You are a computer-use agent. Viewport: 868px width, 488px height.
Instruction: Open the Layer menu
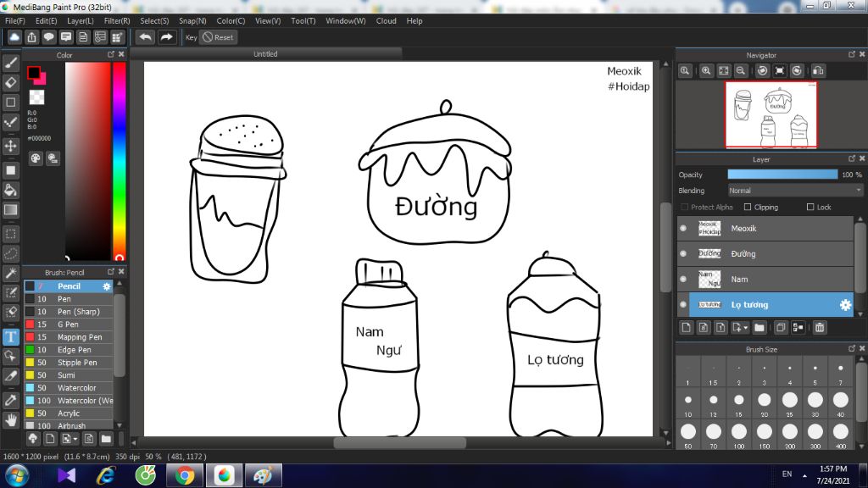(81, 21)
